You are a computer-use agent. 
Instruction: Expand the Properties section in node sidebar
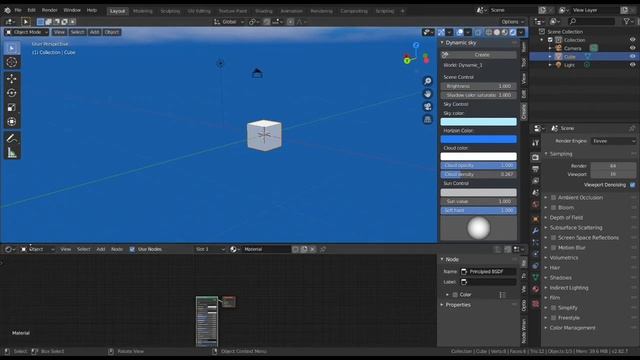pos(458,305)
